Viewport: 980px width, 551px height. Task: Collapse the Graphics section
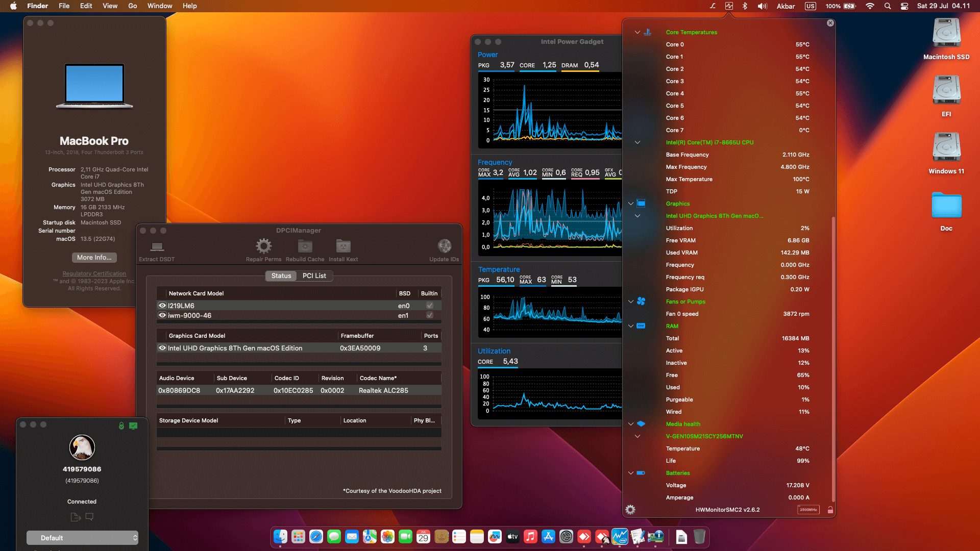coord(630,204)
